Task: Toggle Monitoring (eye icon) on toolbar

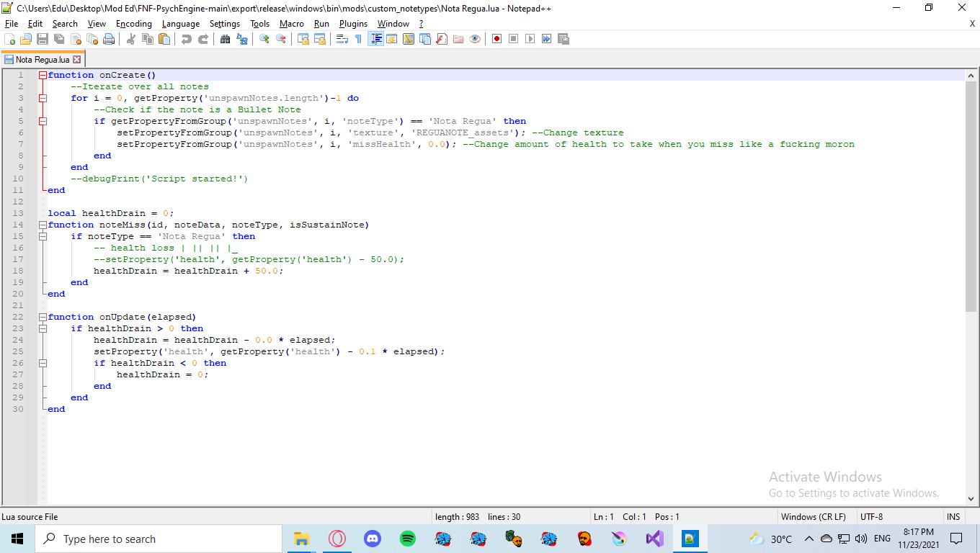Action: [x=475, y=39]
